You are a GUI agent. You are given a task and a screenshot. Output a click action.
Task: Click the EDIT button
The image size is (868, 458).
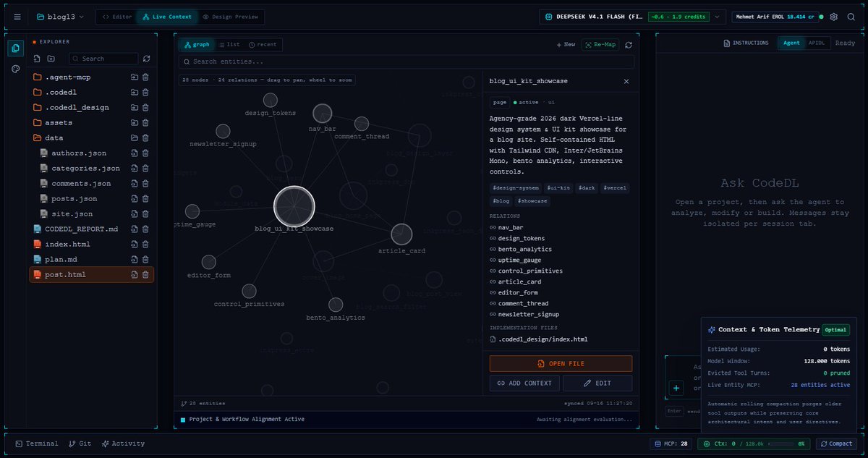(597, 383)
